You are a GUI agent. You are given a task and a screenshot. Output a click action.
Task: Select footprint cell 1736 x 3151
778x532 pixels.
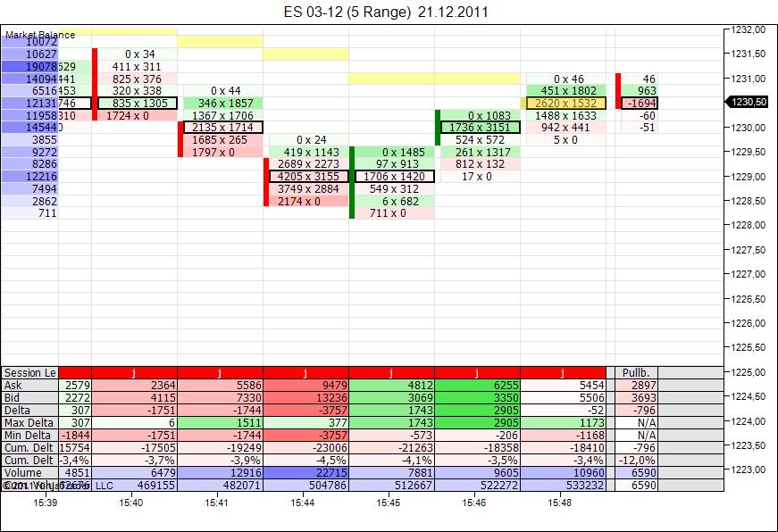tap(481, 128)
